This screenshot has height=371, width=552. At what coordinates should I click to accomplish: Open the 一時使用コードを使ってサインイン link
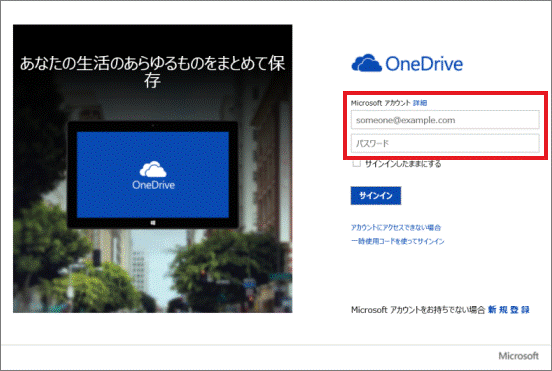[x=398, y=241]
